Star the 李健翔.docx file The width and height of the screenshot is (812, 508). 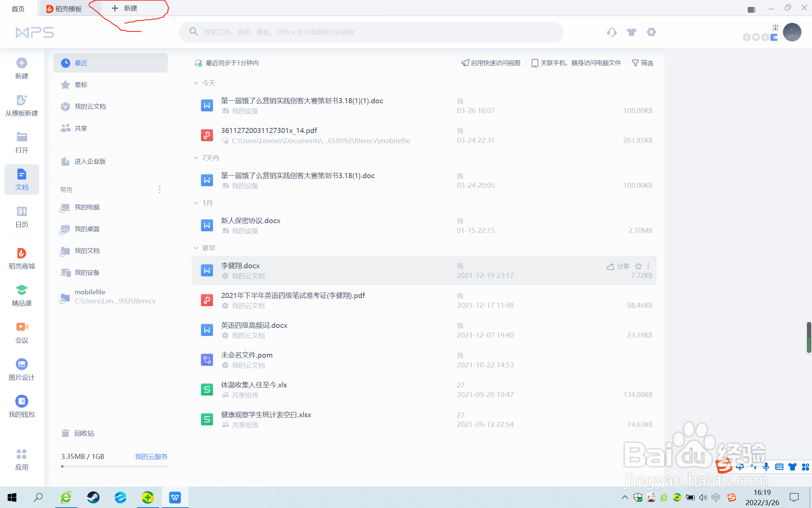pyautogui.click(x=638, y=266)
